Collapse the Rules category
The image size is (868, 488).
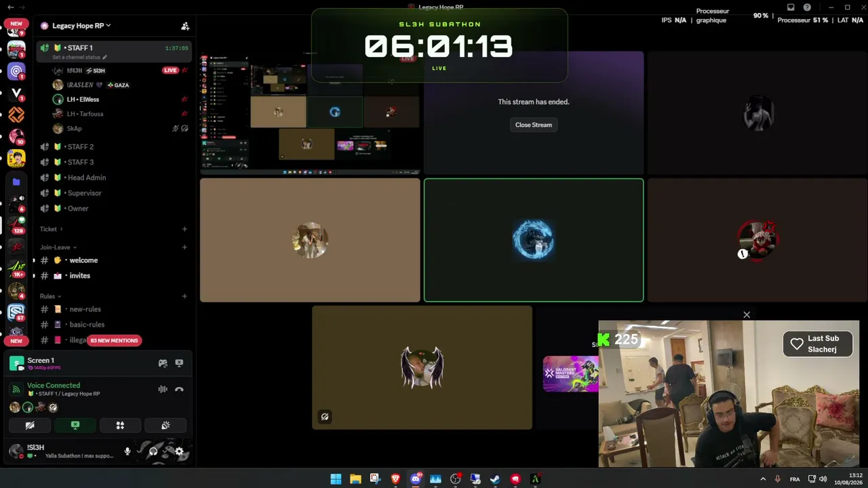pos(50,296)
